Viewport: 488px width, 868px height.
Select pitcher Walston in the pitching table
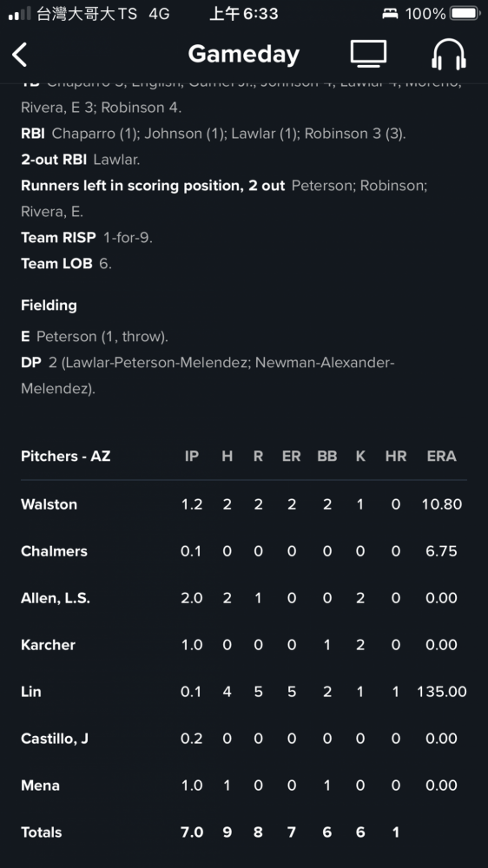244,504
